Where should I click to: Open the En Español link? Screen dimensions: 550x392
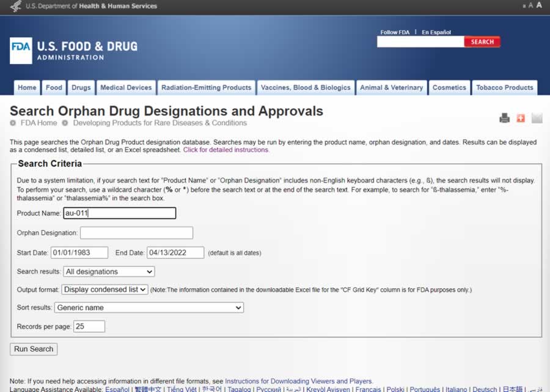(436, 32)
